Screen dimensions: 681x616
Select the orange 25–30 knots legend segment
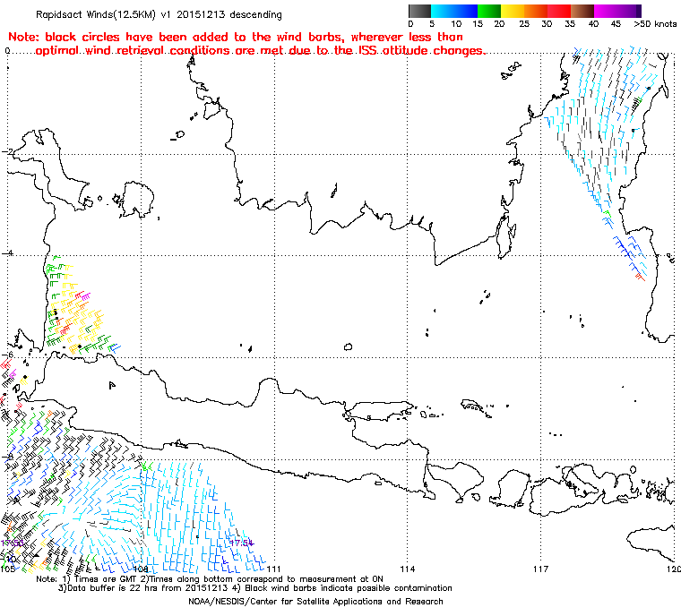coord(536,12)
